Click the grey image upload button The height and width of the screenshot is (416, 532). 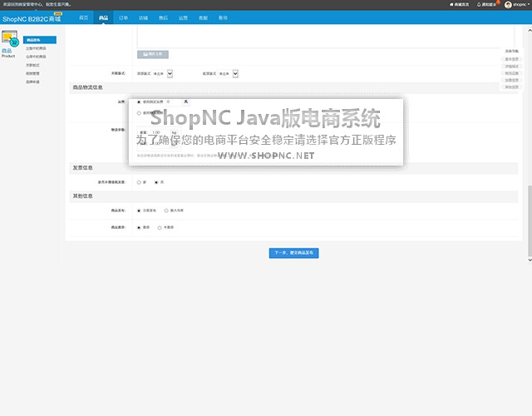point(153,54)
